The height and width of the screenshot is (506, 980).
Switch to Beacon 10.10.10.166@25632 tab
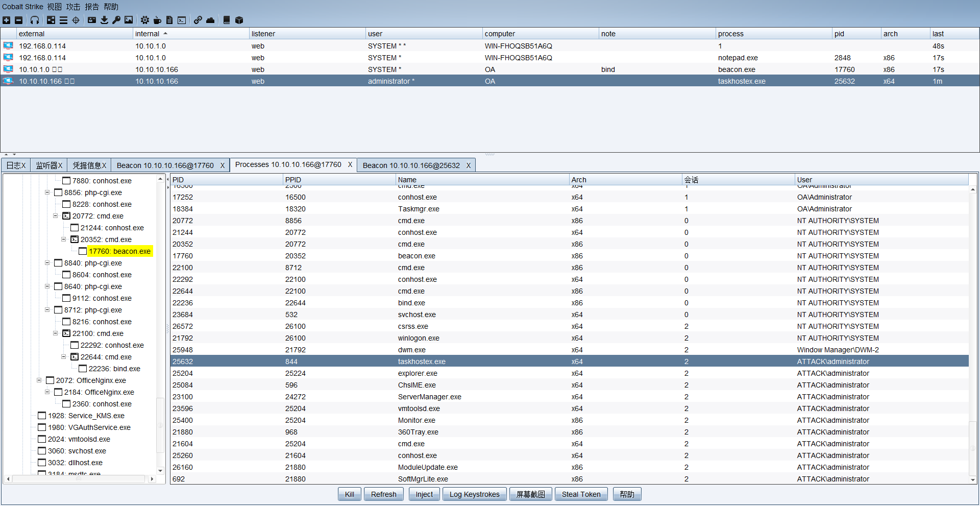tap(411, 165)
